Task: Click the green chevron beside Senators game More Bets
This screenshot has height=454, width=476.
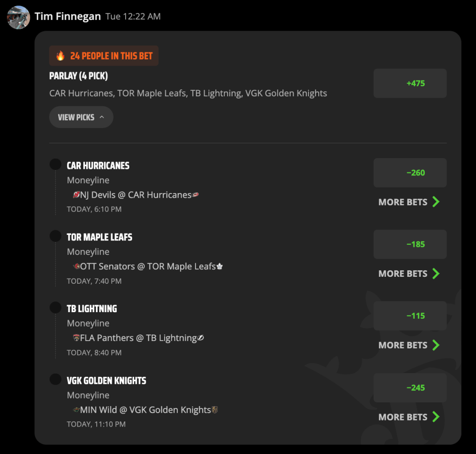Action: click(x=436, y=274)
